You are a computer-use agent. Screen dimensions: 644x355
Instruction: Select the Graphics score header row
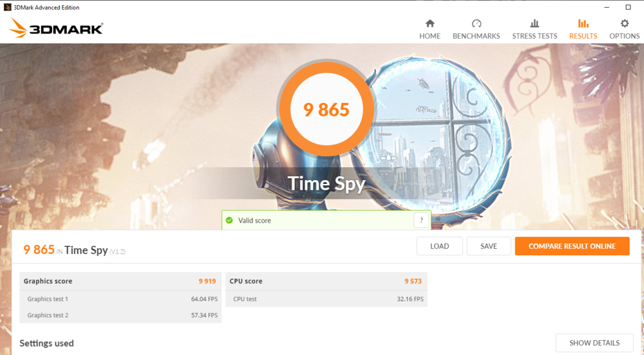120,281
